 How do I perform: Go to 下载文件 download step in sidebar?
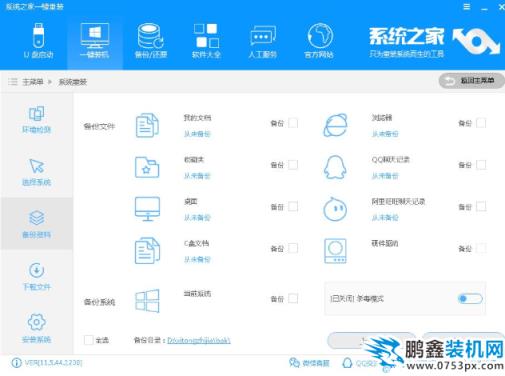(x=36, y=276)
